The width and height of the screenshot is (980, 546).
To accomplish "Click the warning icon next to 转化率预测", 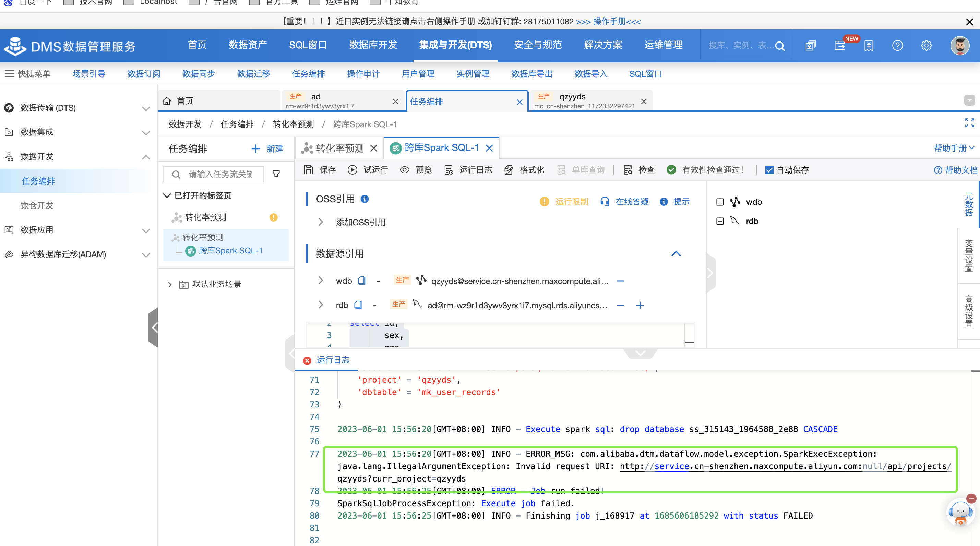I will coord(273,217).
